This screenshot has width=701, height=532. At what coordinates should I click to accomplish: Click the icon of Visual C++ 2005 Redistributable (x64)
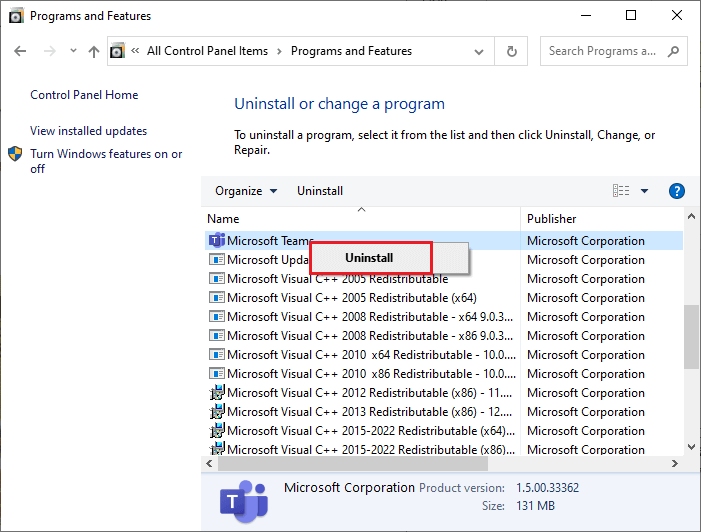coord(217,298)
